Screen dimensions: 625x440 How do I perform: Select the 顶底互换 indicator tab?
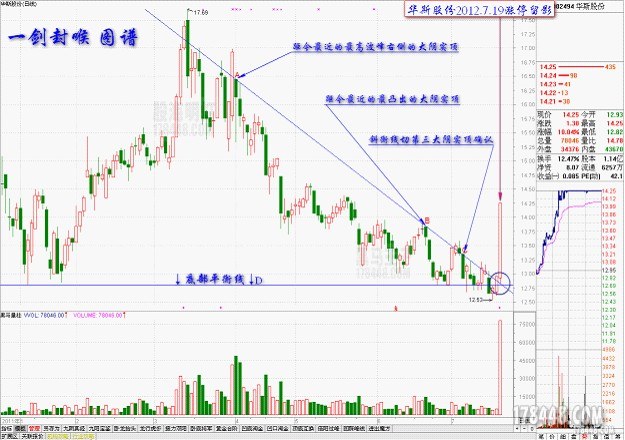click(303, 428)
